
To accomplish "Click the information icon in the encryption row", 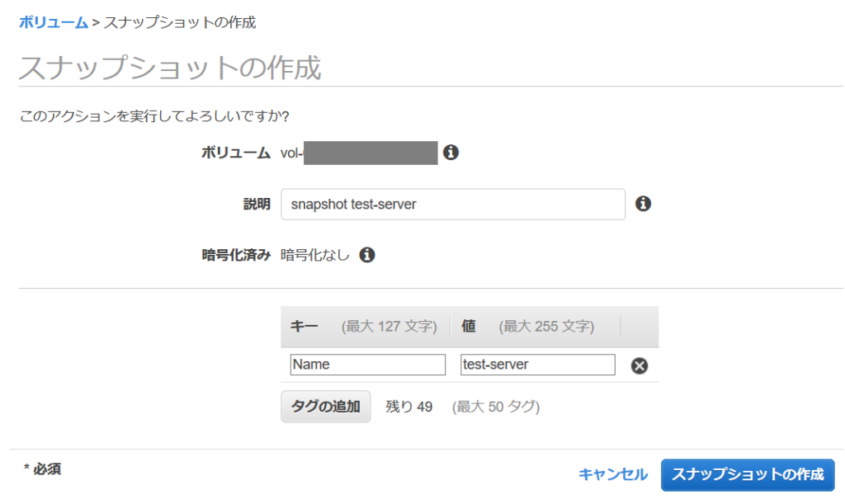I will [366, 254].
